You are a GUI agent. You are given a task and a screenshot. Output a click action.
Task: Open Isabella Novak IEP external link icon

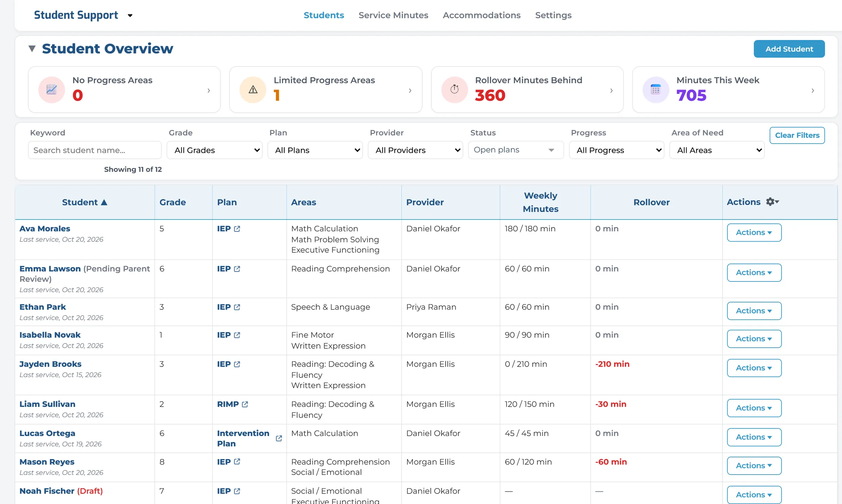[x=237, y=335]
